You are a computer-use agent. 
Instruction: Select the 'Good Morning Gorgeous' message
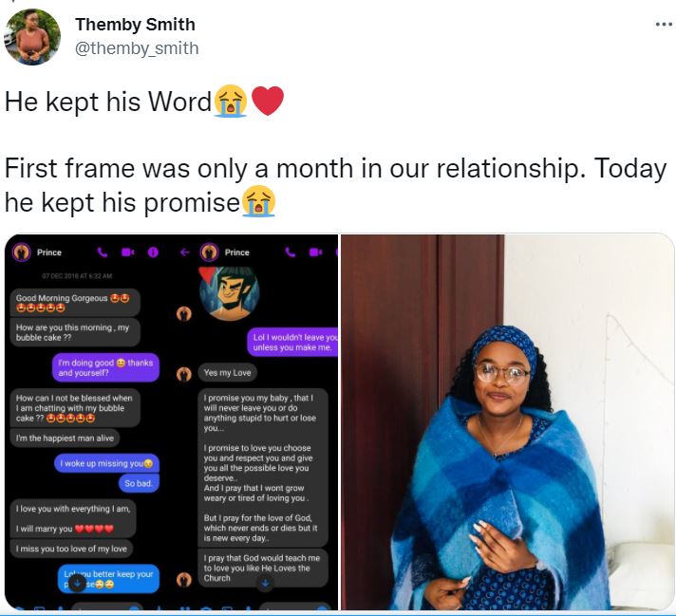coord(75,303)
